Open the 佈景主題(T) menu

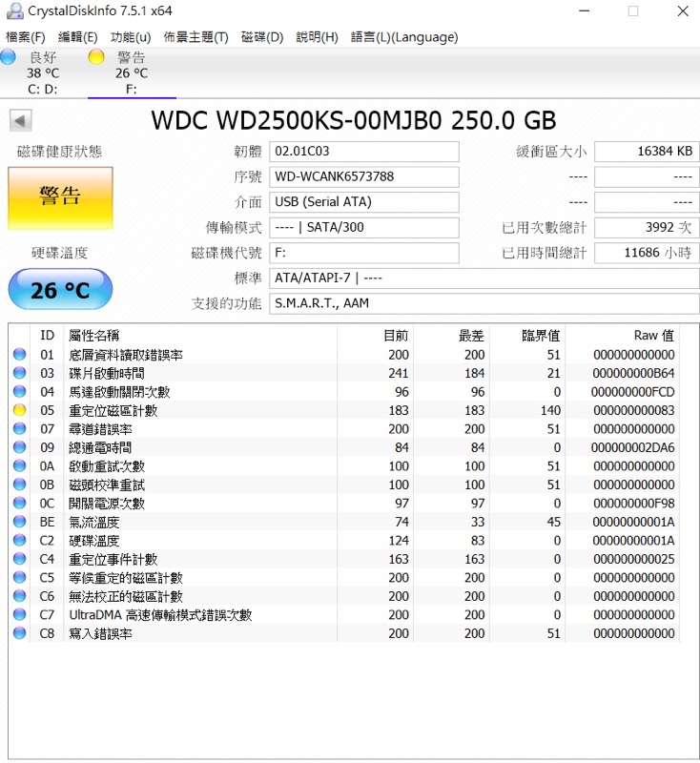pos(196,37)
